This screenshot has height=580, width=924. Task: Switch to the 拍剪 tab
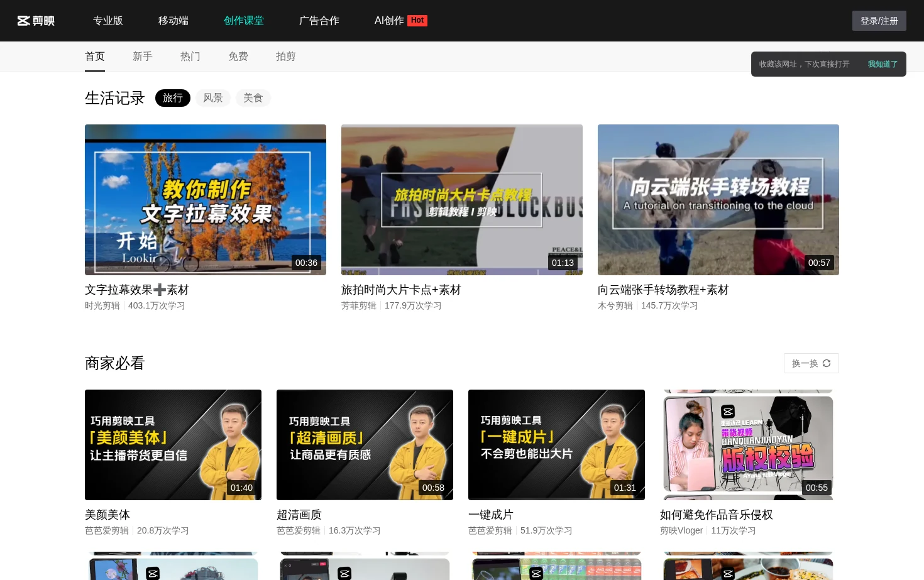(x=286, y=57)
